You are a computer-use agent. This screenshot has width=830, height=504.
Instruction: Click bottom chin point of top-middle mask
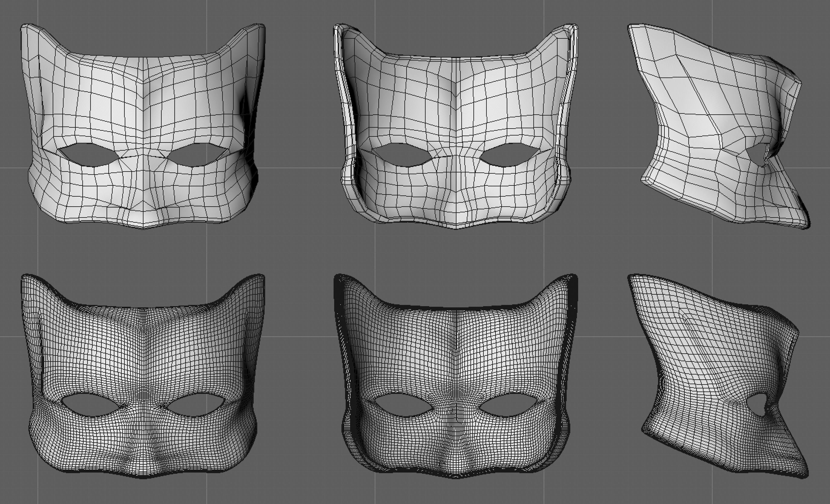(456, 227)
